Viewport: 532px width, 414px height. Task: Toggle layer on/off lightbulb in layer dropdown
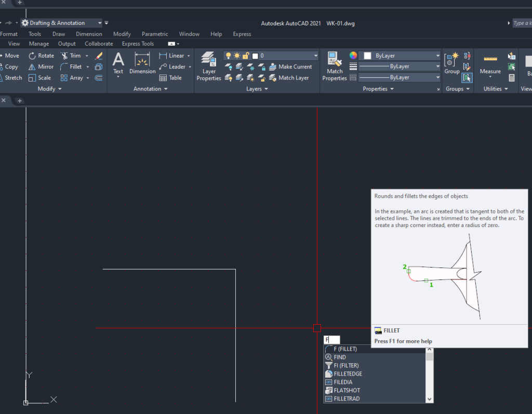(x=228, y=56)
